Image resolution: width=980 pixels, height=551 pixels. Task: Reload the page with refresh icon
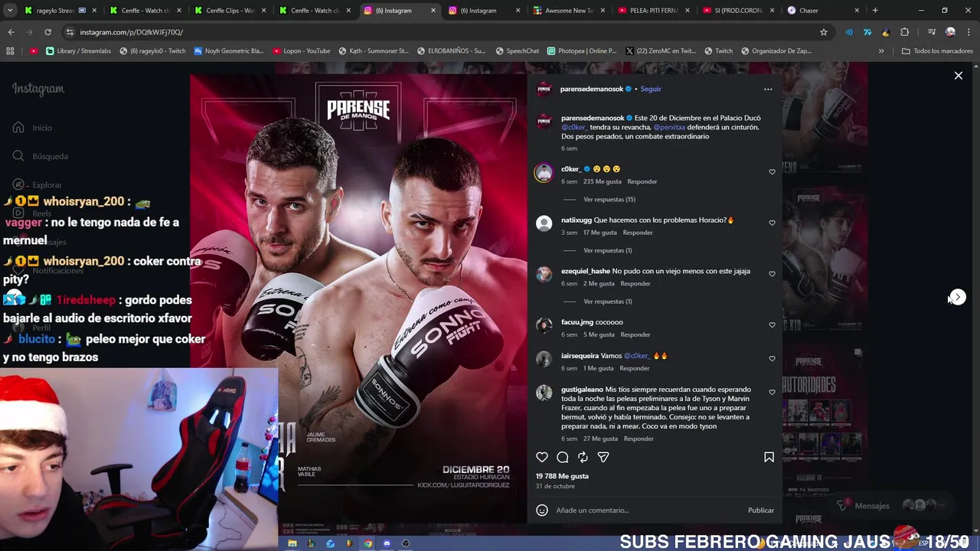[47, 32]
